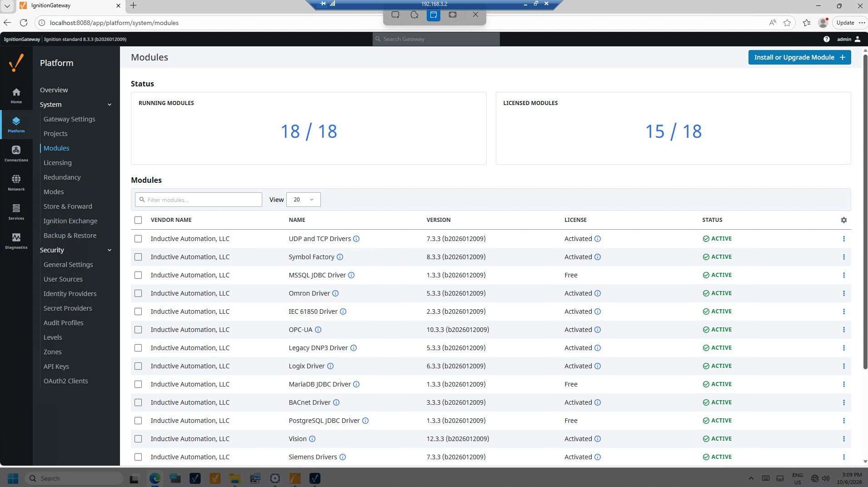Open actions menu for Logix Driver row
This screenshot has width=868, height=487.
(844, 366)
